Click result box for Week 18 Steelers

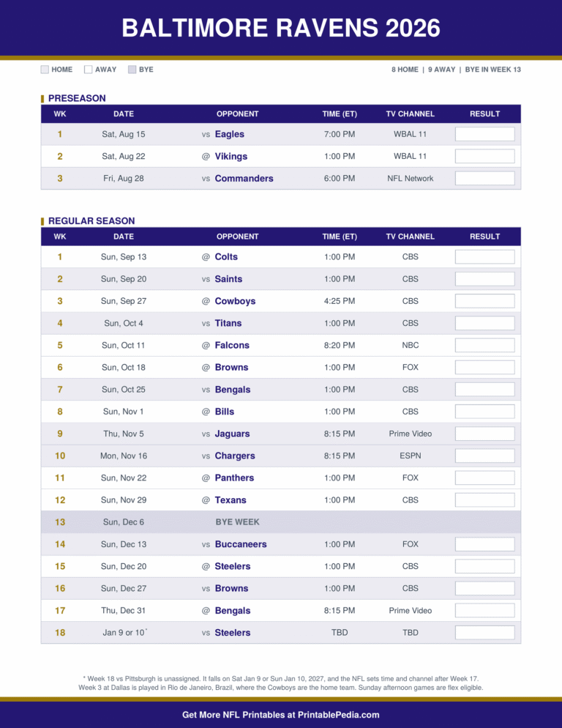pos(484,632)
